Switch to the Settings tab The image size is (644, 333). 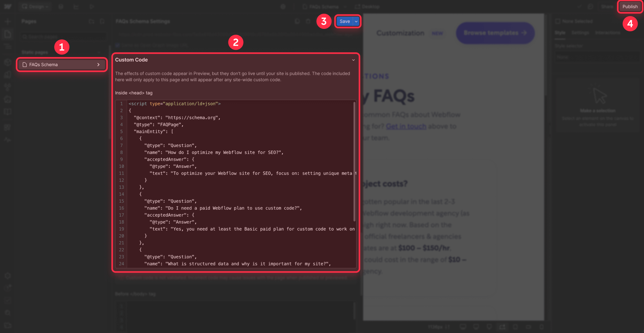(x=580, y=33)
